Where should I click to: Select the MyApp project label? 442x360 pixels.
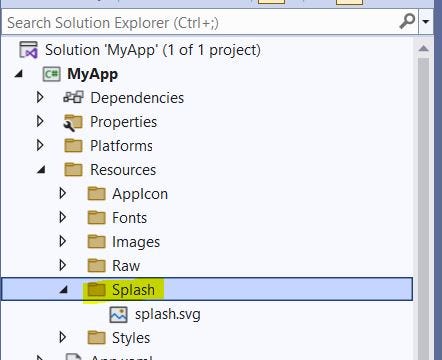(92, 74)
